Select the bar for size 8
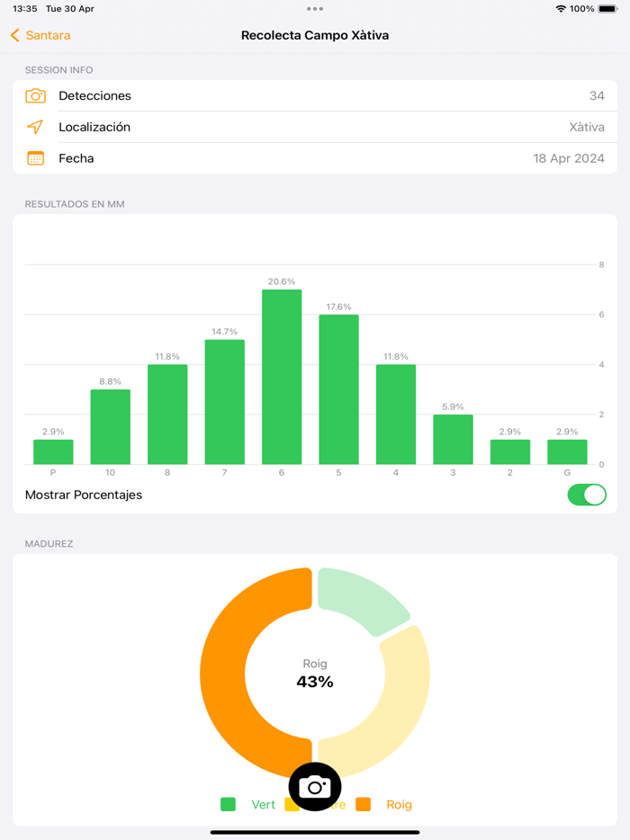Viewport: 630px width, 840px height. [167, 415]
